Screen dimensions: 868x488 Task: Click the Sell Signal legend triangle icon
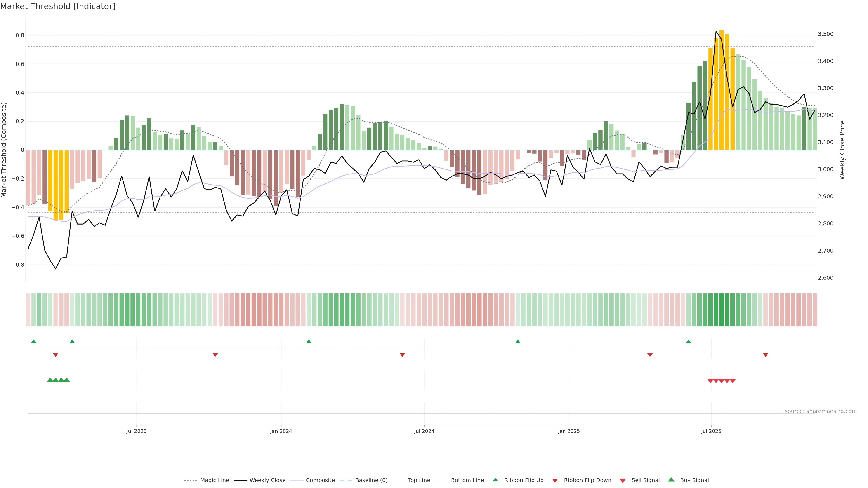(x=622, y=481)
